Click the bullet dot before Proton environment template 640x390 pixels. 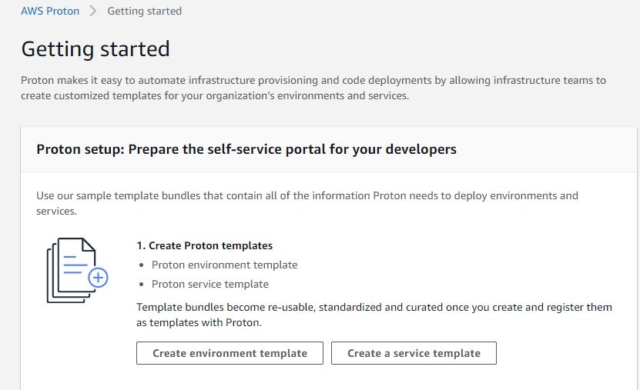click(x=141, y=265)
